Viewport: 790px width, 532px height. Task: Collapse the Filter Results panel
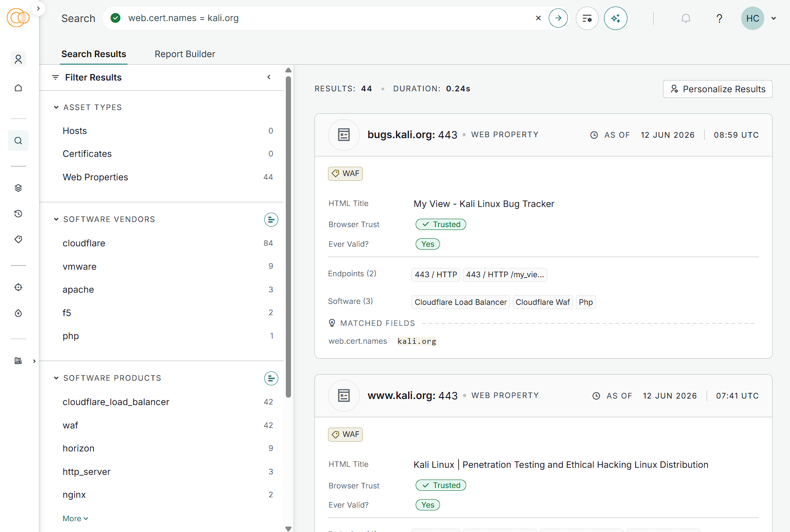[x=269, y=77]
